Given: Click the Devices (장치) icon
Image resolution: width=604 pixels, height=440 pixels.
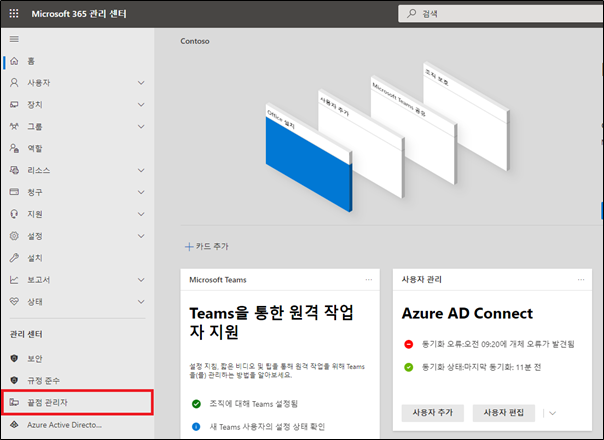Looking at the screenshot, I should (x=14, y=104).
